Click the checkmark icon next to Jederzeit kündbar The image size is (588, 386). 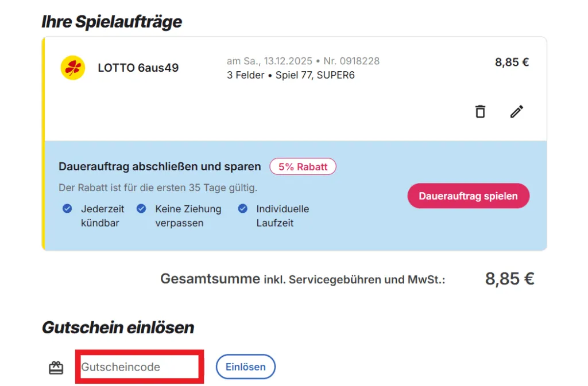pos(67,209)
